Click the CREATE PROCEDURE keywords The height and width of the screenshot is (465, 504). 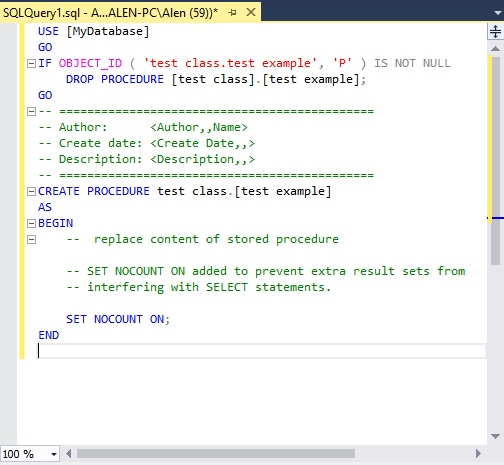click(x=94, y=191)
